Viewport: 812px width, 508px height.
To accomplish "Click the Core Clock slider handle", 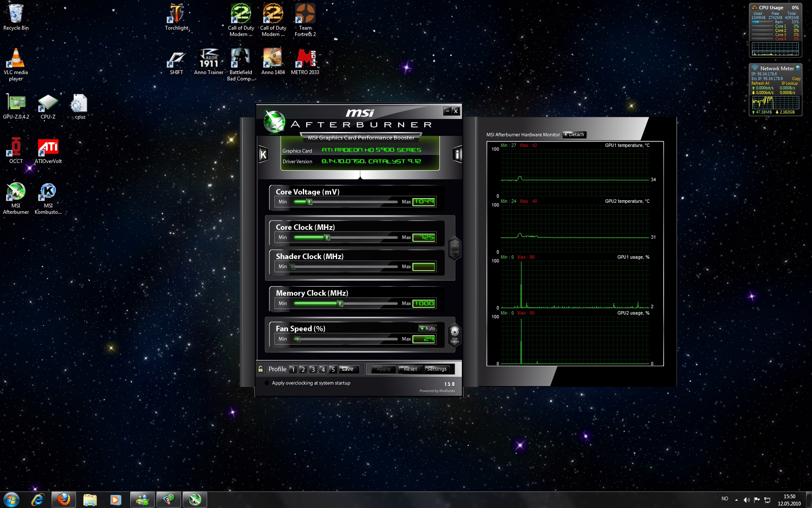I will (327, 237).
